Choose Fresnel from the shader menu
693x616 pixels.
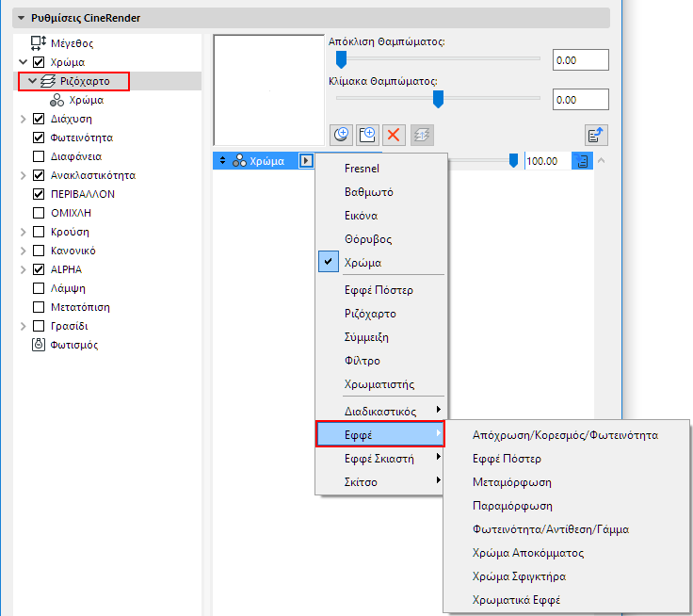pos(381,169)
